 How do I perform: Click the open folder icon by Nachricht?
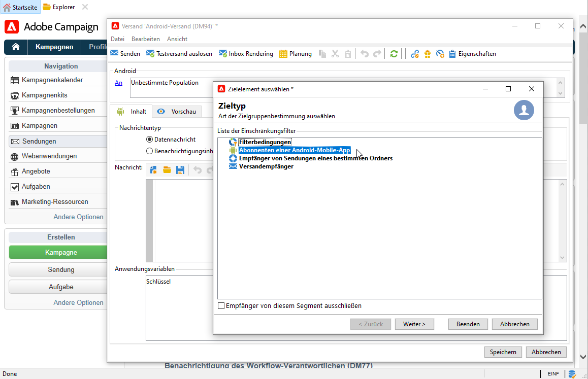(167, 170)
